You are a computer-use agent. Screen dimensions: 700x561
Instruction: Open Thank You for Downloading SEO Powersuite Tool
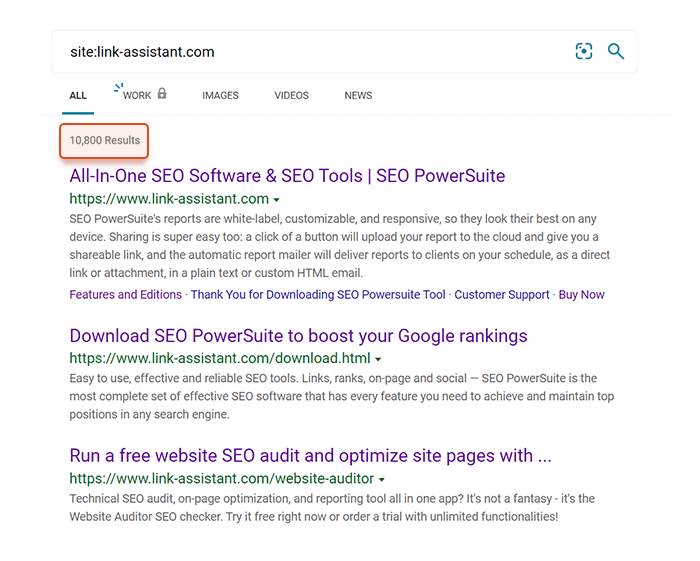coord(318,295)
